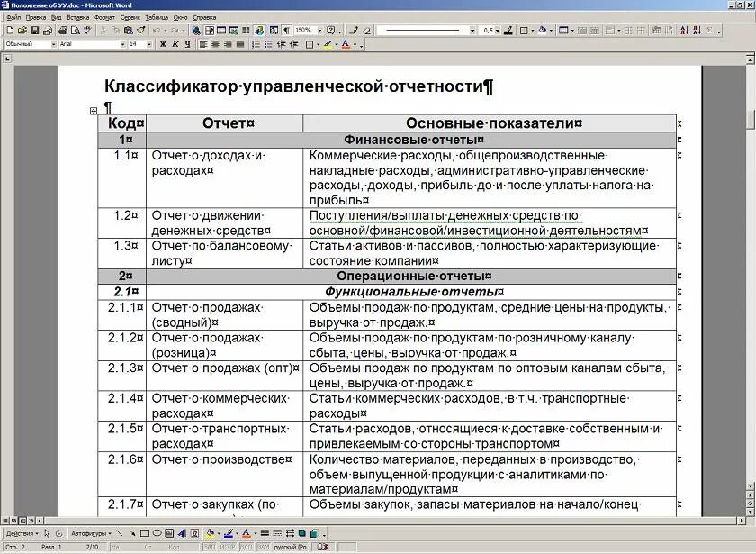Viewport: 756px width, 554px height.
Task: Open the Файл menu
Action: [13, 17]
